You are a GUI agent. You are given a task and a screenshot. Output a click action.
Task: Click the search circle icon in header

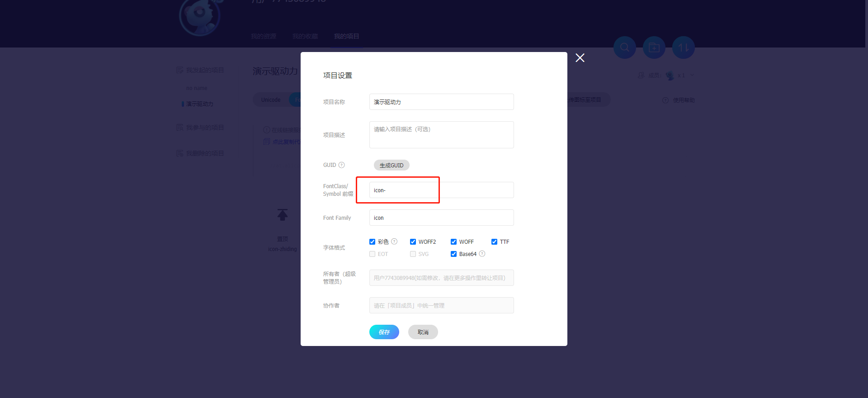pyautogui.click(x=625, y=47)
